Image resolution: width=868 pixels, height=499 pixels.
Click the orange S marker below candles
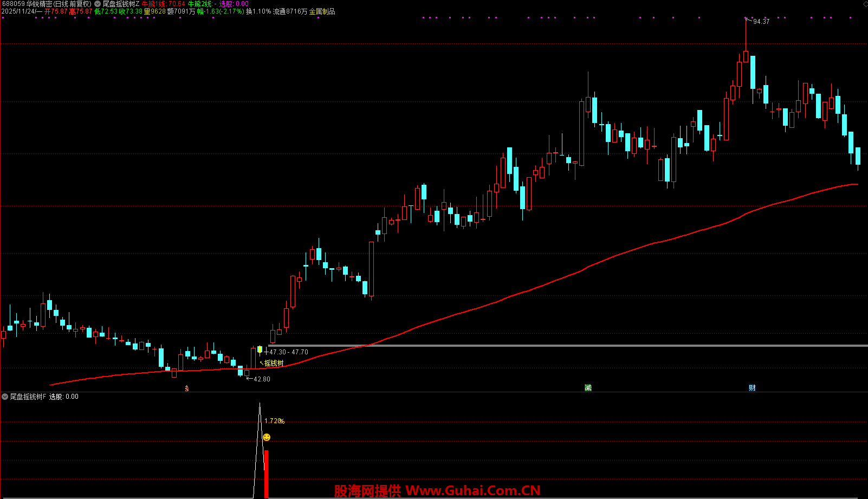187,388
